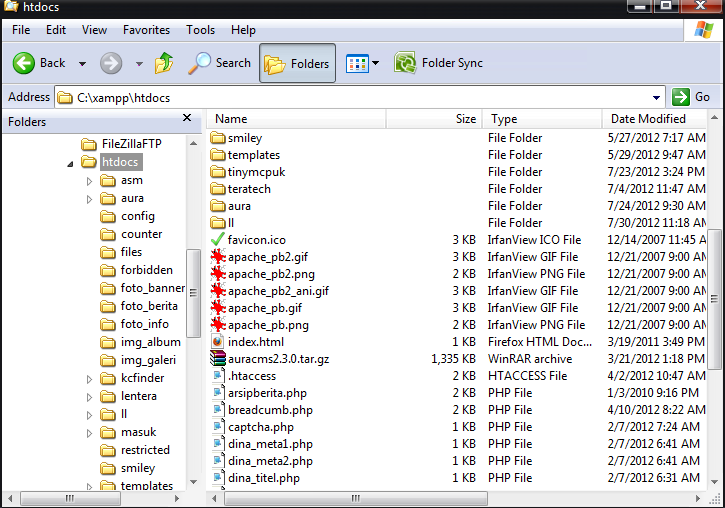This screenshot has height=508, width=725.
Task: Click the Address bar path field
Action: (361, 98)
